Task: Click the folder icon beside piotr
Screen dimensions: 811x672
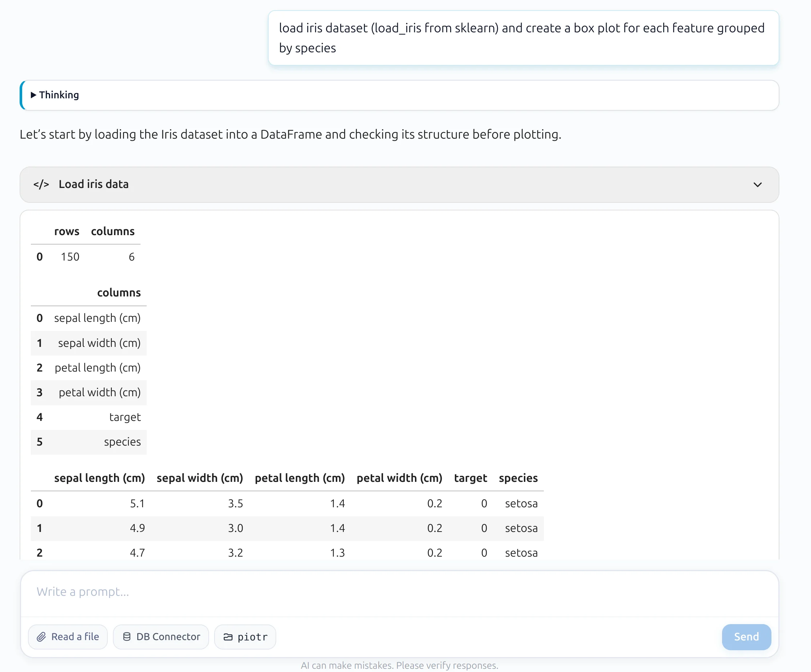Action: pyautogui.click(x=228, y=637)
